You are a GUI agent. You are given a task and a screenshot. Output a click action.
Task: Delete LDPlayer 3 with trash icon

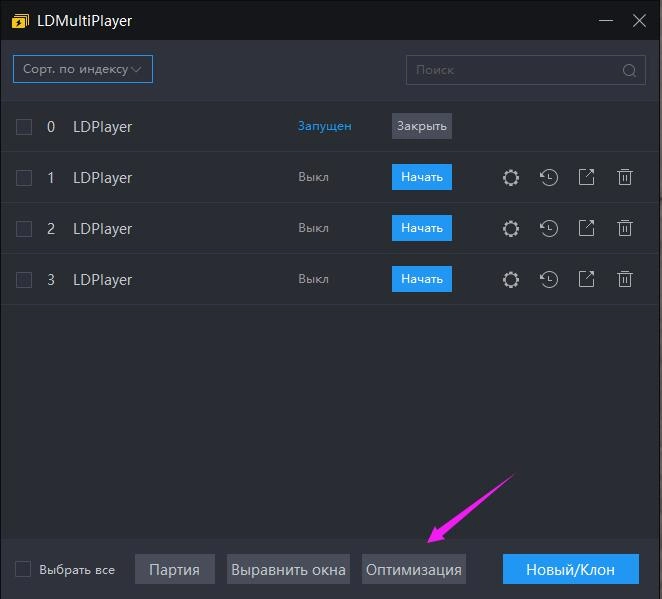coord(625,279)
